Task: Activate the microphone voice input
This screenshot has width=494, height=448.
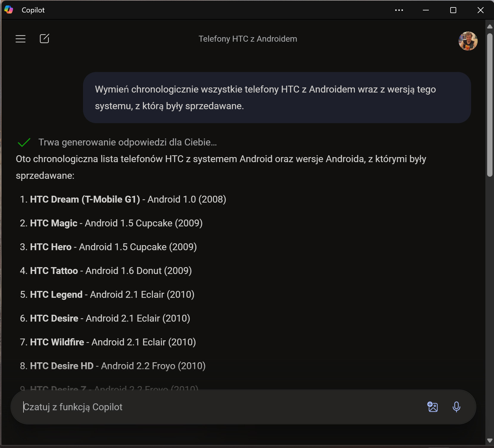Action: pyautogui.click(x=456, y=407)
